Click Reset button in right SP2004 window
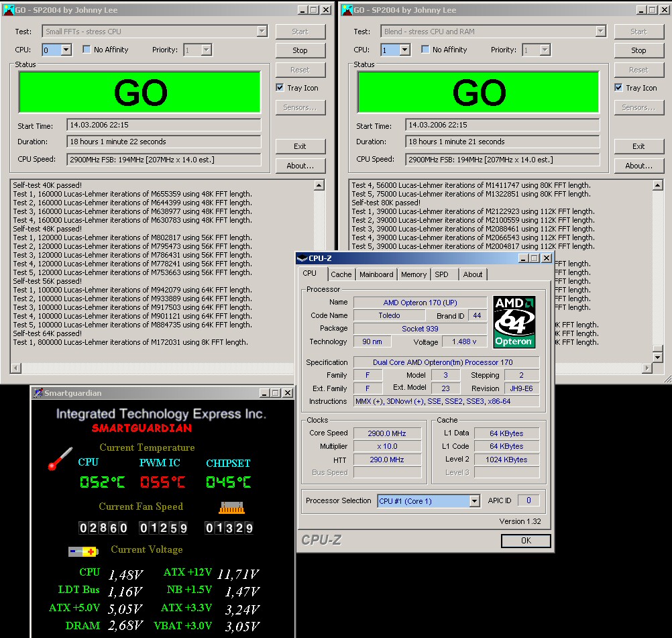Image resolution: width=672 pixels, height=638 pixels. 638,70
